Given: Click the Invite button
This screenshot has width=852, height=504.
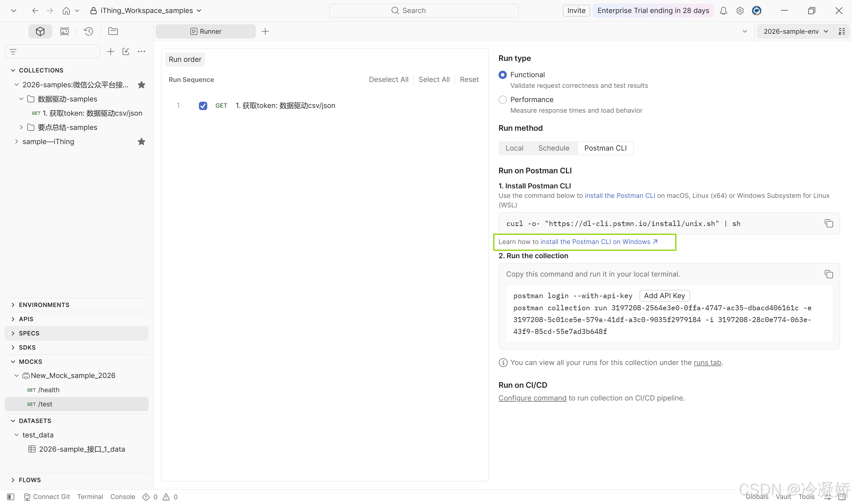Looking at the screenshot, I should pos(576,11).
